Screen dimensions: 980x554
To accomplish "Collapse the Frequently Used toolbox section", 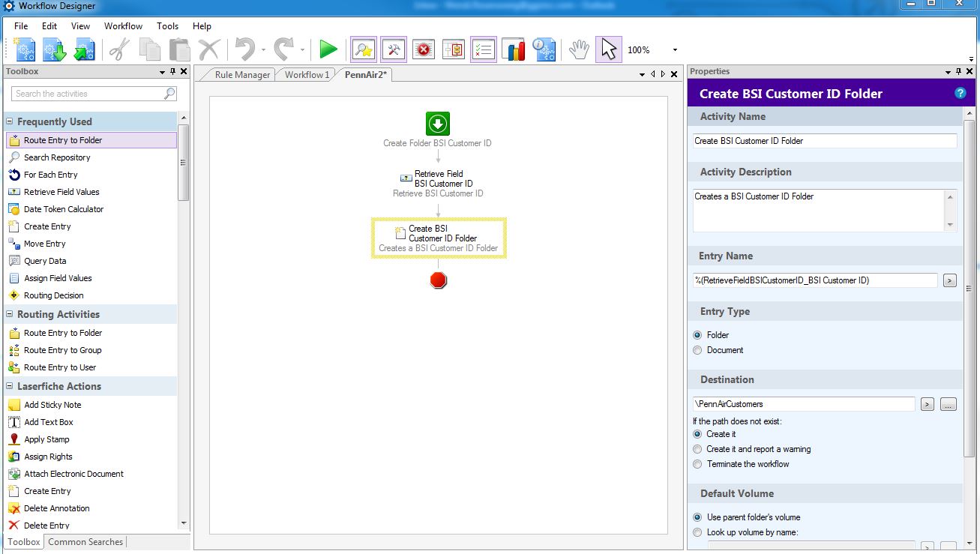I will point(10,121).
